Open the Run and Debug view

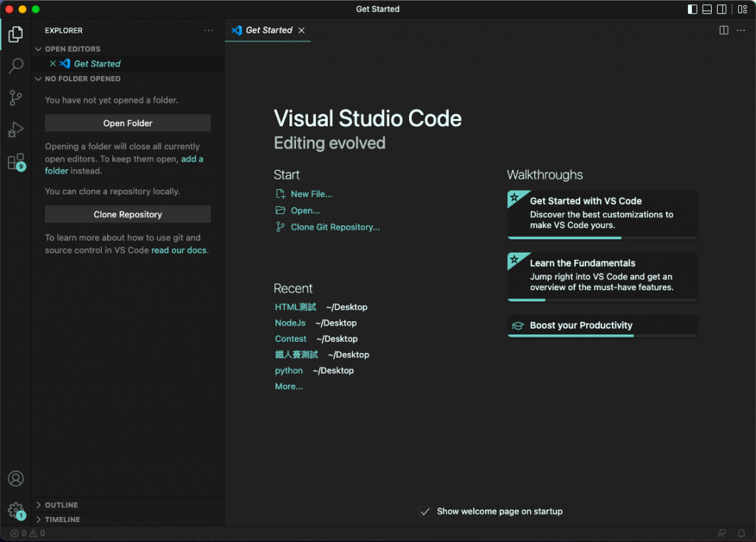[16, 130]
